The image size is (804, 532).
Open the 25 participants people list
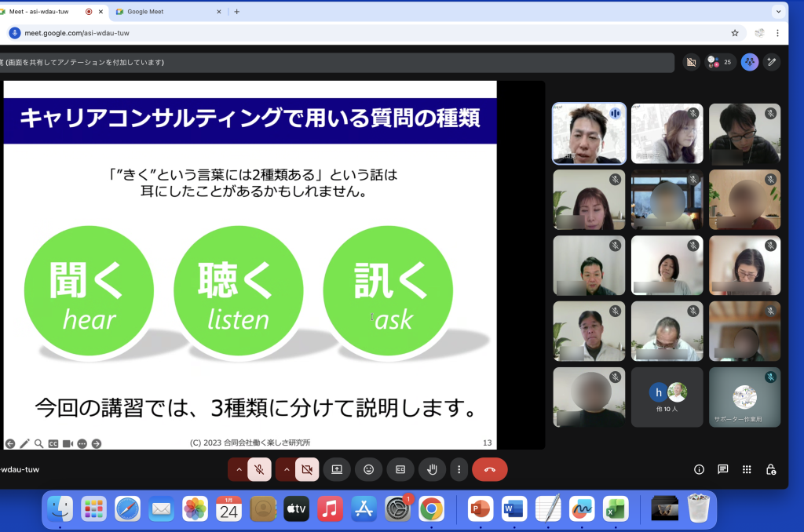point(720,62)
